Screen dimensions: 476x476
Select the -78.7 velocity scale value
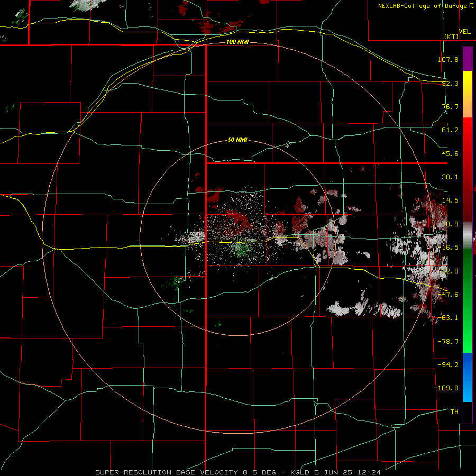point(448,342)
